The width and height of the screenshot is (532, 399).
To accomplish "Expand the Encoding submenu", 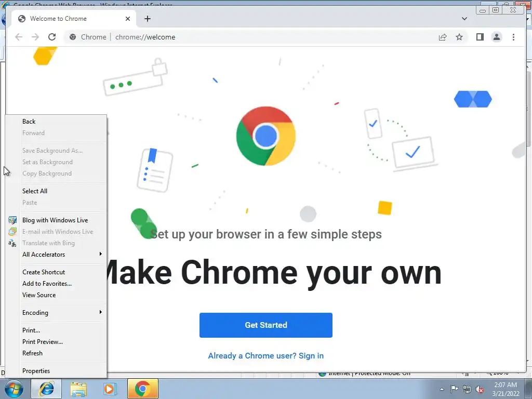I will coord(56,313).
